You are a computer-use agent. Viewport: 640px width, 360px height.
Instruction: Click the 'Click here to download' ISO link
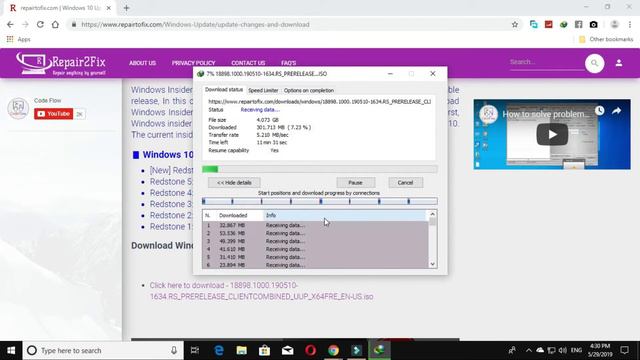pyautogui.click(x=261, y=291)
